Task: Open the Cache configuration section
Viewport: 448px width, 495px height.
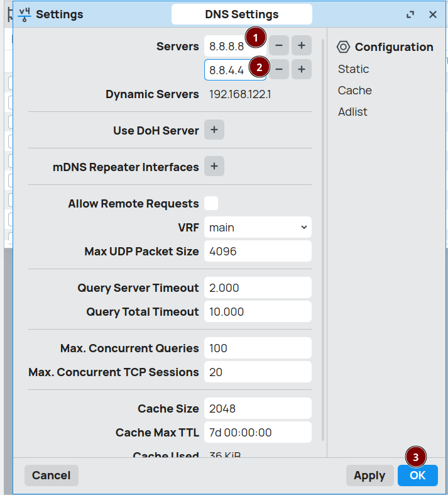Action: 354,91
